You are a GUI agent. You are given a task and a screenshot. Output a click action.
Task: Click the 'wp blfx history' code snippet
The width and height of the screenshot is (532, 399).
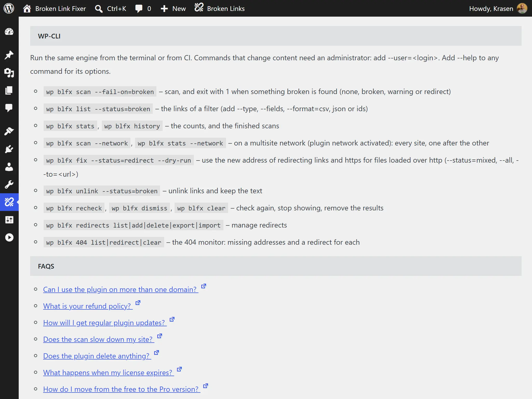tap(132, 126)
